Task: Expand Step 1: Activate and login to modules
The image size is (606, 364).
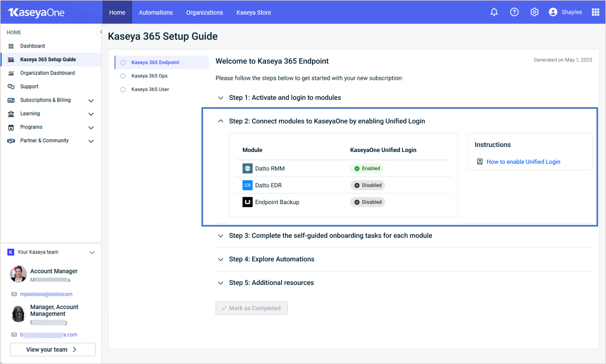Action: click(284, 98)
